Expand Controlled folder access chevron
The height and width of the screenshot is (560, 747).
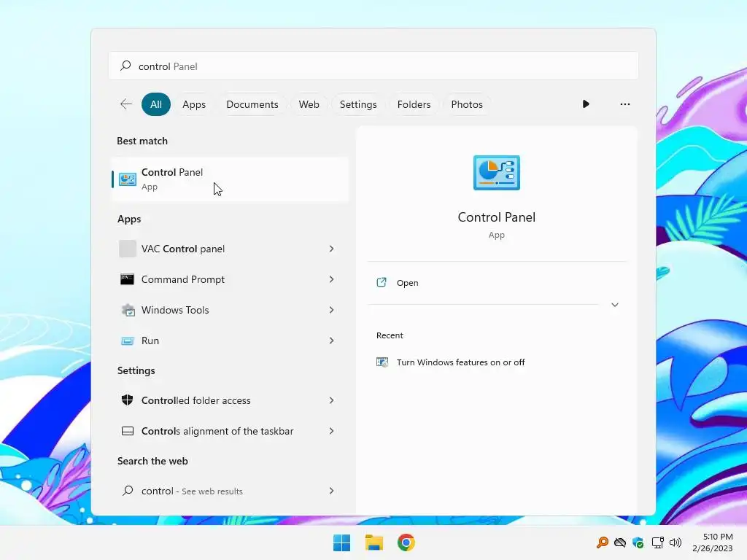coord(331,400)
